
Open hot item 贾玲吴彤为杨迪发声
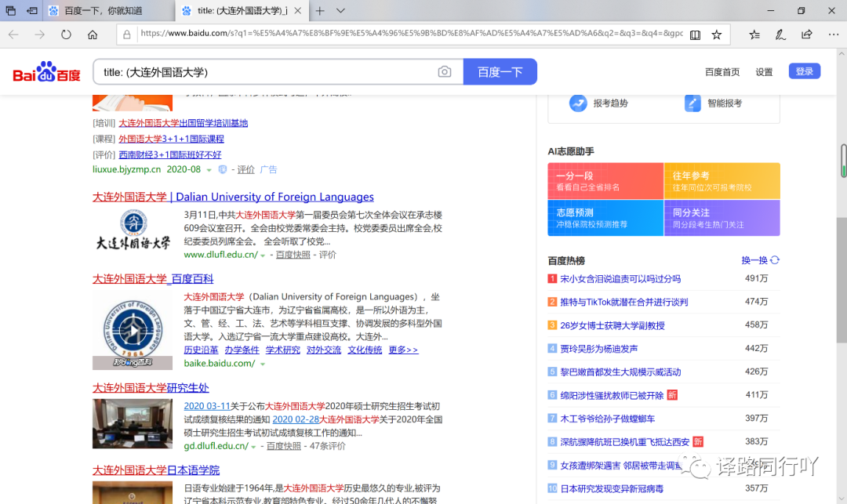[598, 349]
